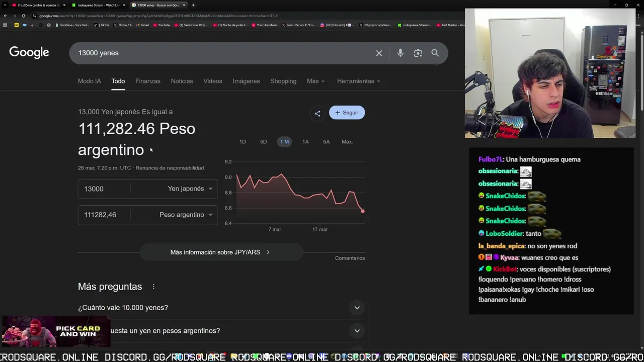
Task: Open the Herramientas dropdown
Action: pyautogui.click(x=358, y=81)
